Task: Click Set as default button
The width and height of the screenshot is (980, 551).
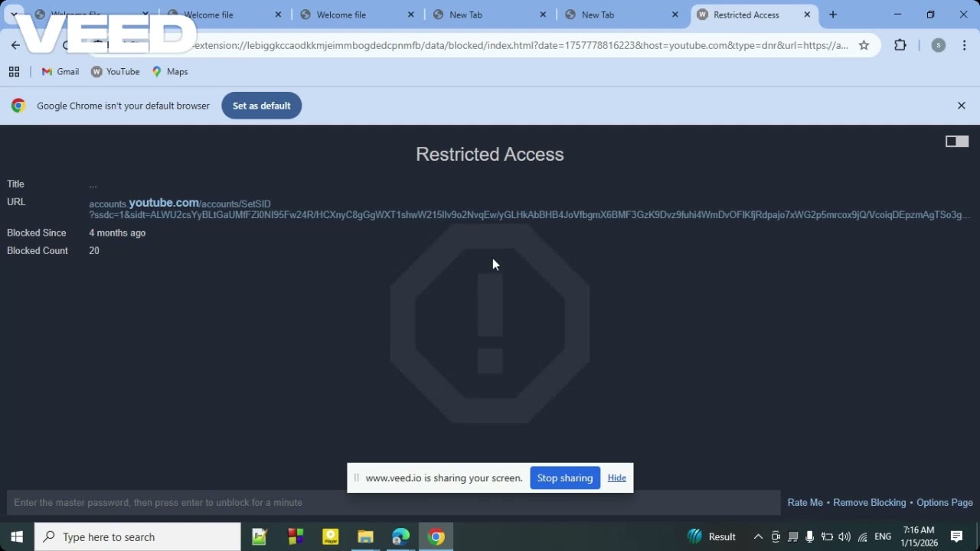Action: tap(262, 106)
